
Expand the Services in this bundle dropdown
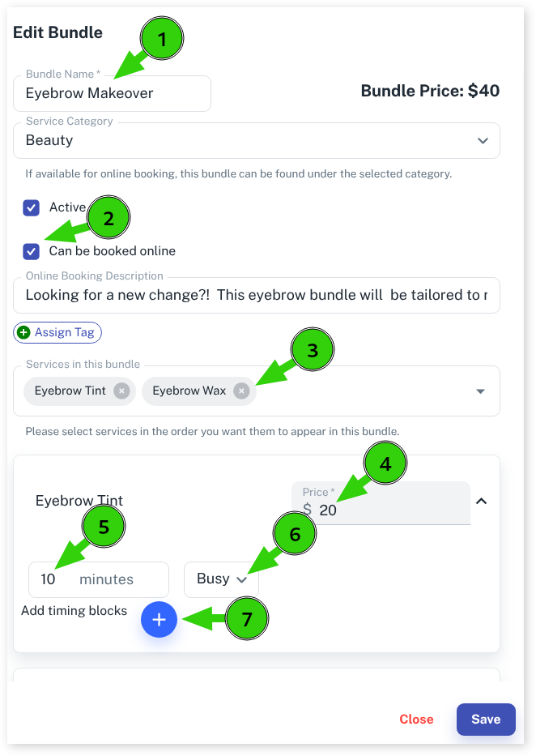point(480,391)
